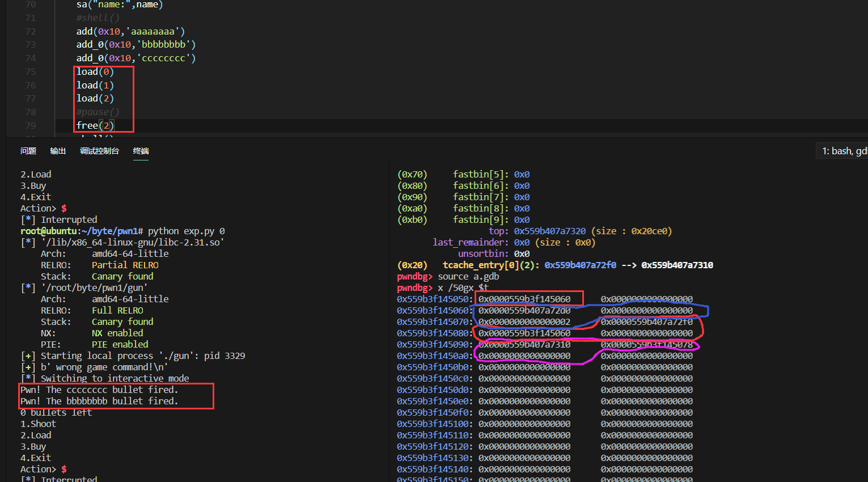Click the code line add_0(0x10,'cccccccc')
The image size is (868, 482).
point(136,58)
